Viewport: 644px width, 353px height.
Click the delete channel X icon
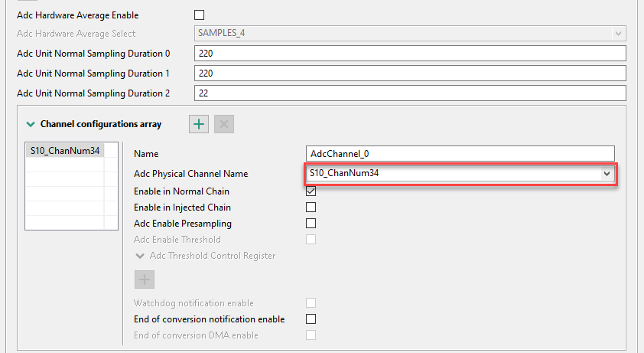pos(224,124)
